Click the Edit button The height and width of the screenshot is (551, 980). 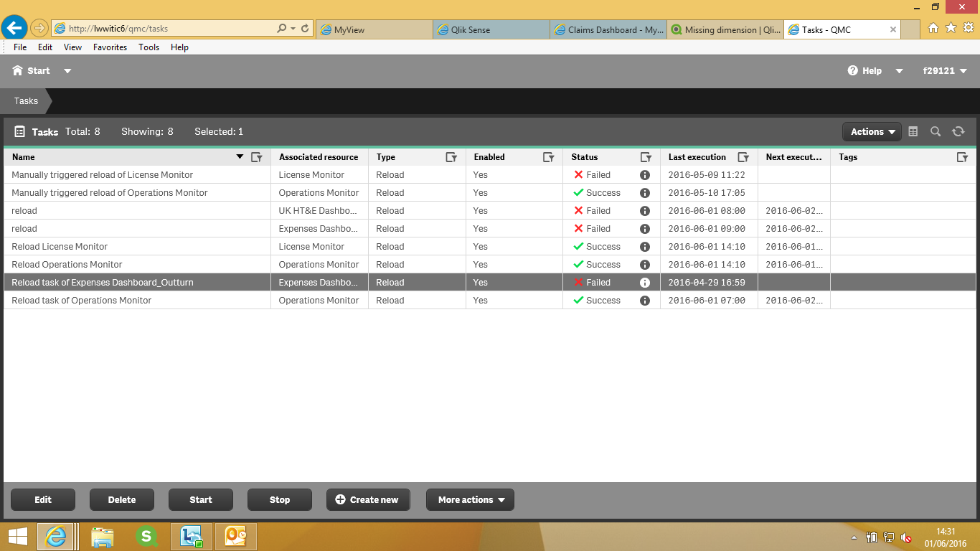coord(43,500)
